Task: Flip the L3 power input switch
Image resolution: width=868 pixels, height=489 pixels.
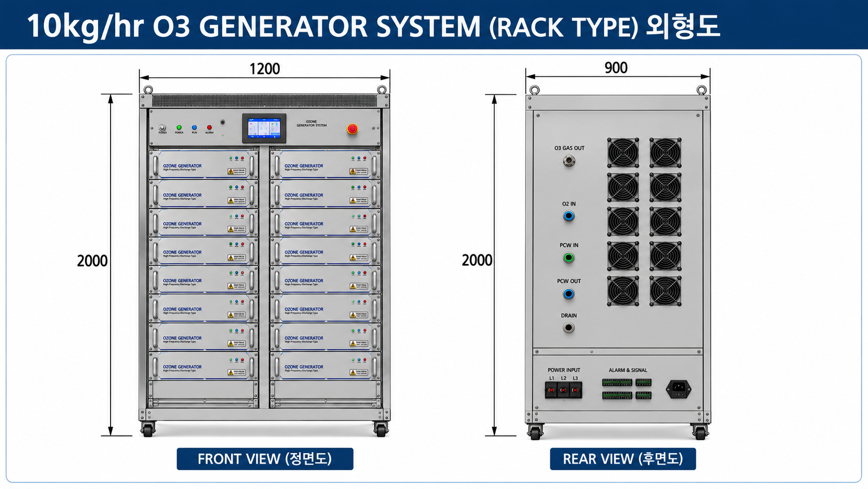Action: [x=575, y=390]
